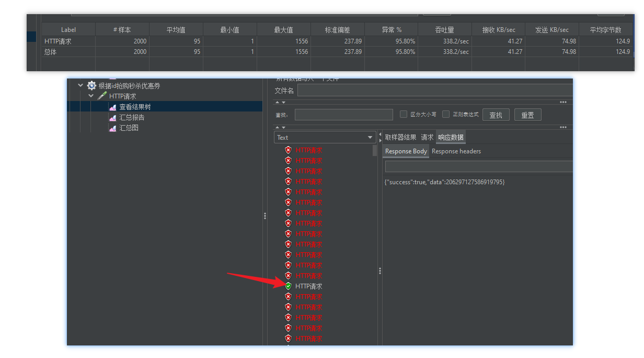Open the Response headers sub-tab

456,151
